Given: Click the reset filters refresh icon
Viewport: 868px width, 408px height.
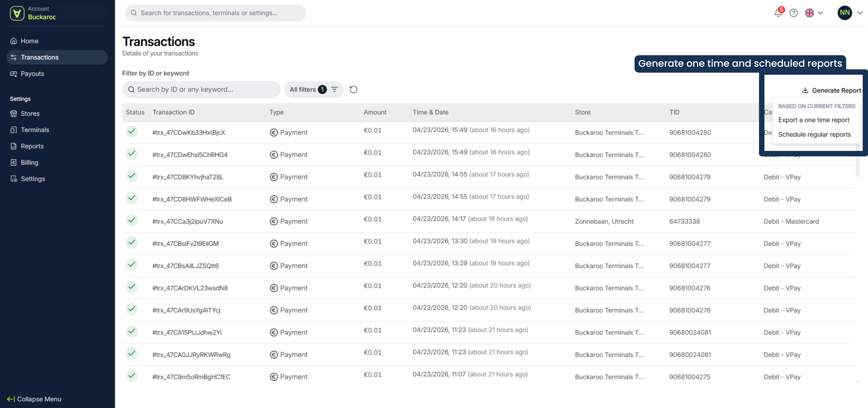Looking at the screenshot, I should coord(353,89).
